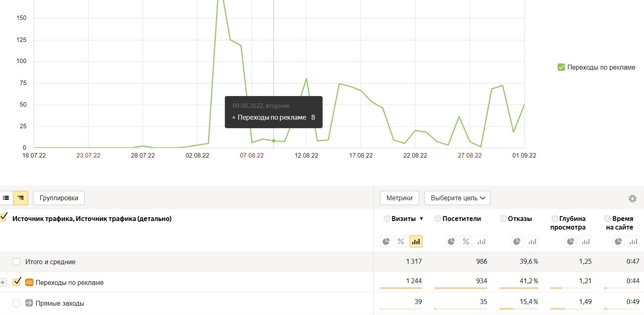Select percent icon under Посетители

(466, 241)
